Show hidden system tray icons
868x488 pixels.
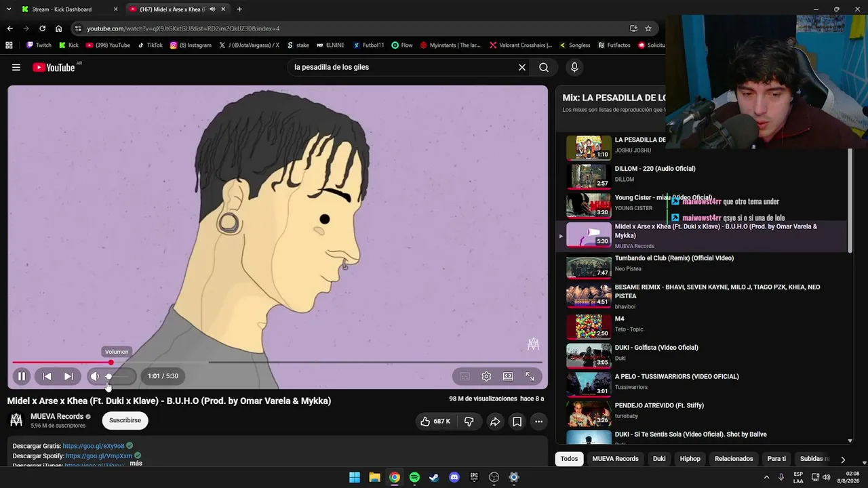point(766,477)
